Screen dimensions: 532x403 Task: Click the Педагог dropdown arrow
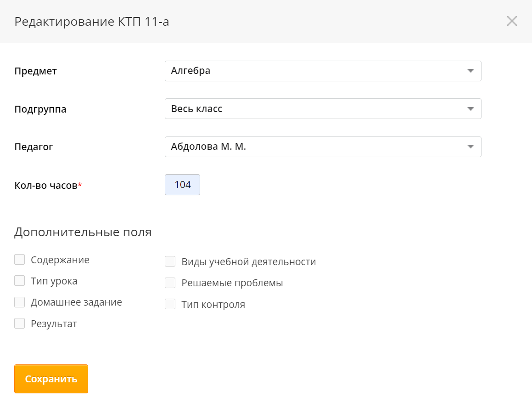470,147
